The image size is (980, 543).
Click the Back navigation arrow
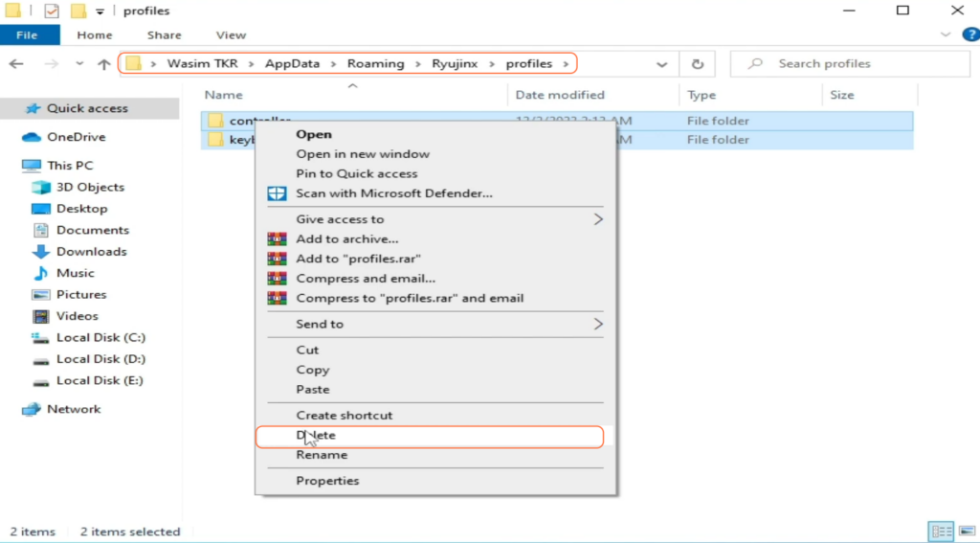point(16,64)
